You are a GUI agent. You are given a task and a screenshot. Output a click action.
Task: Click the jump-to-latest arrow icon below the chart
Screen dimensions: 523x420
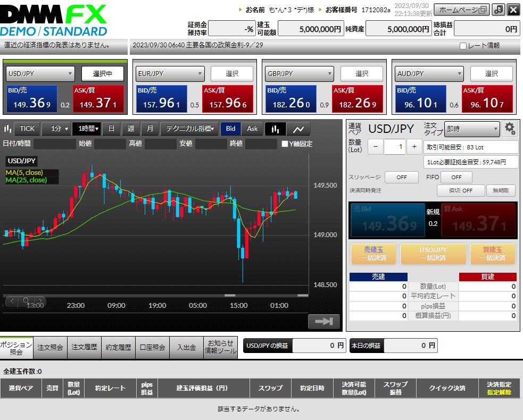tap(323, 321)
